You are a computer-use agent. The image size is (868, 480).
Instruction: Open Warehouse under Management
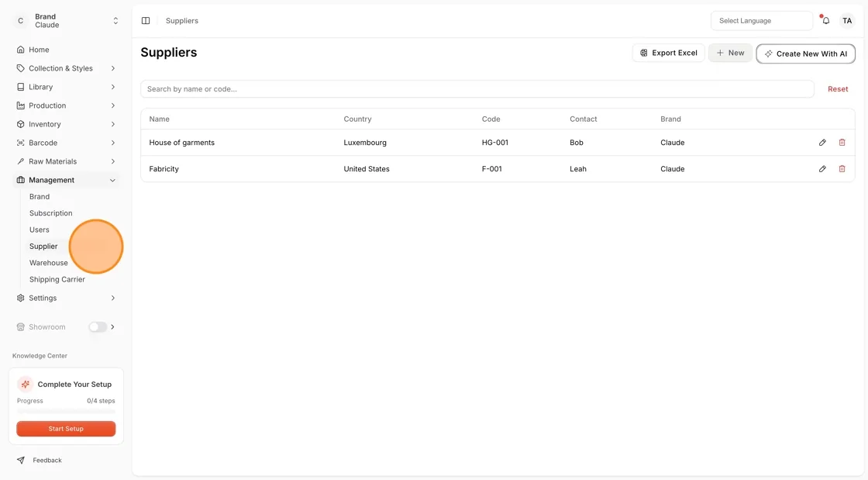(49, 263)
